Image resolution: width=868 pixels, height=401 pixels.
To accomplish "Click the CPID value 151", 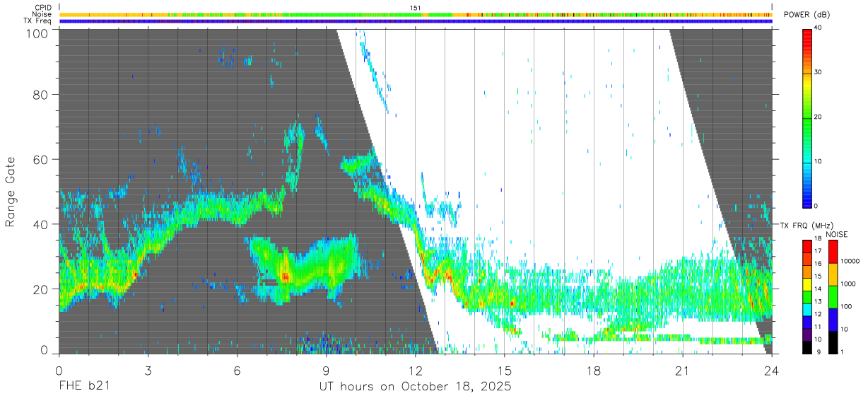I will pyautogui.click(x=416, y=8).
